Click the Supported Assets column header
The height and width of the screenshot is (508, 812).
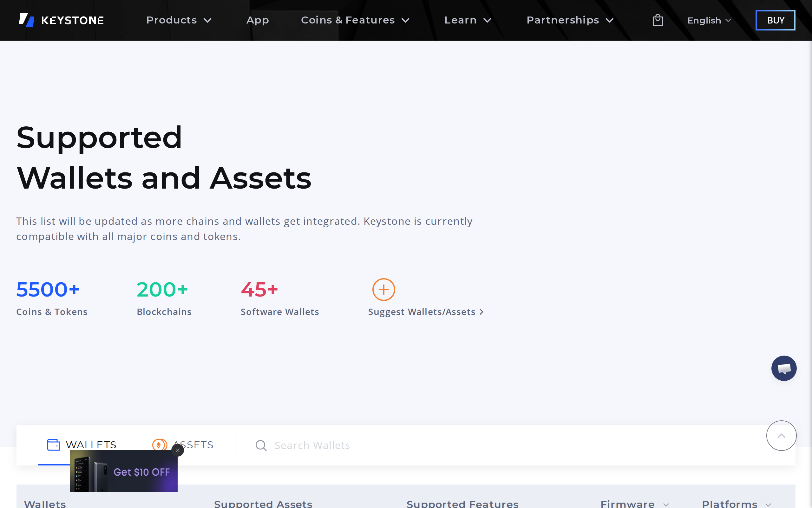pyautogui.click(x=263, y=504)
